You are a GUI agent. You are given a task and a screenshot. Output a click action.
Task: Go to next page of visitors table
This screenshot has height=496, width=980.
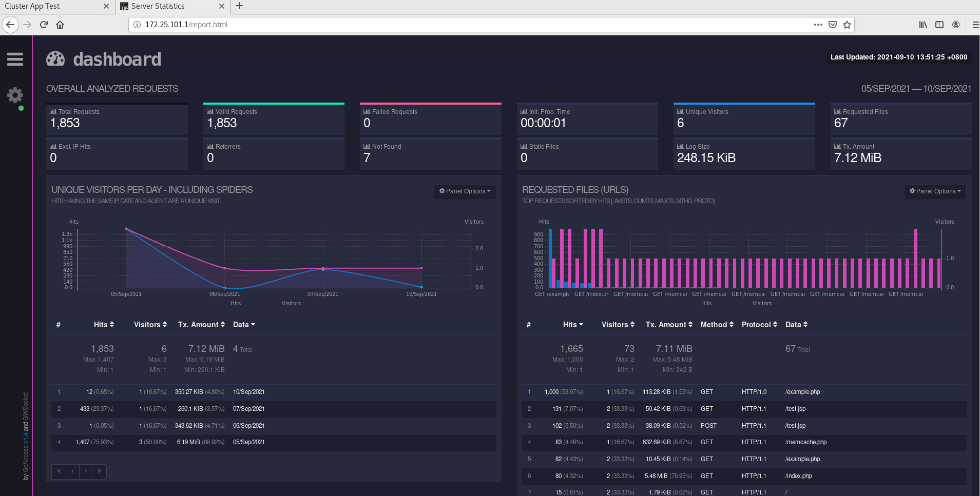point(86,471)
